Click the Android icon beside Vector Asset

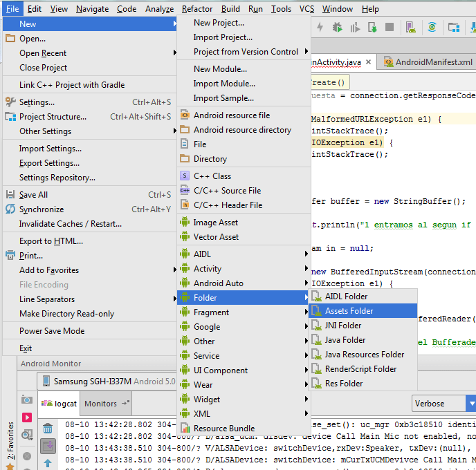[x=185, y=236]
